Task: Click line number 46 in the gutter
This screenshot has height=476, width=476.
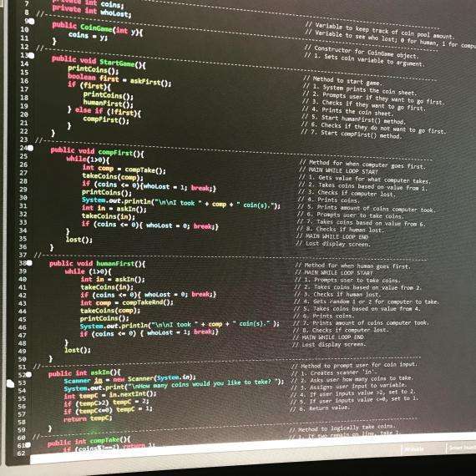Action: (23, 327)
